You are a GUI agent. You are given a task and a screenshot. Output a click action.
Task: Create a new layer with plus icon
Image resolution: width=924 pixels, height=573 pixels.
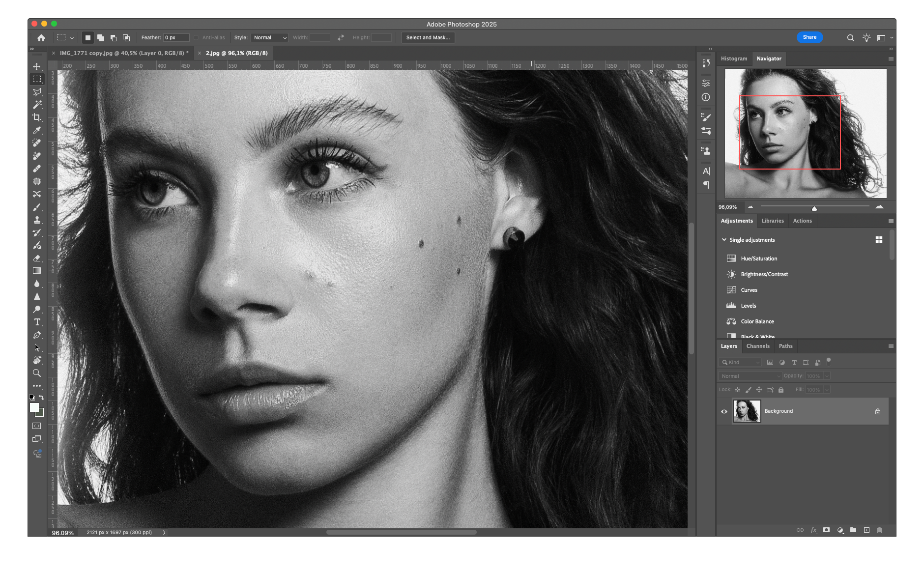tap(866, 530)
